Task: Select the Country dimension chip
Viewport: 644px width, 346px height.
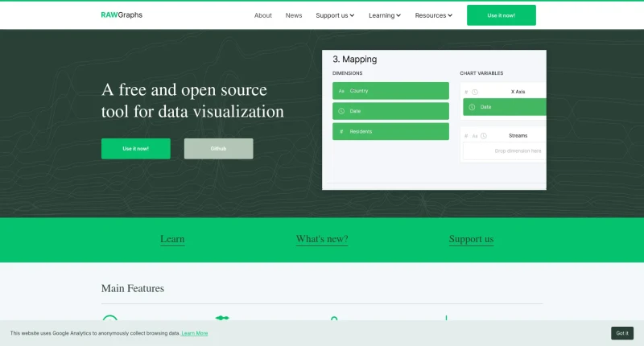Action: pyautogui.click(x=390, y=91)
